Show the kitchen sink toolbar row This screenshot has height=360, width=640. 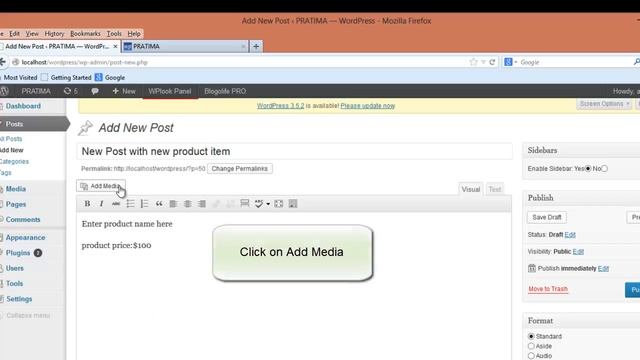[x=293, y=204]
